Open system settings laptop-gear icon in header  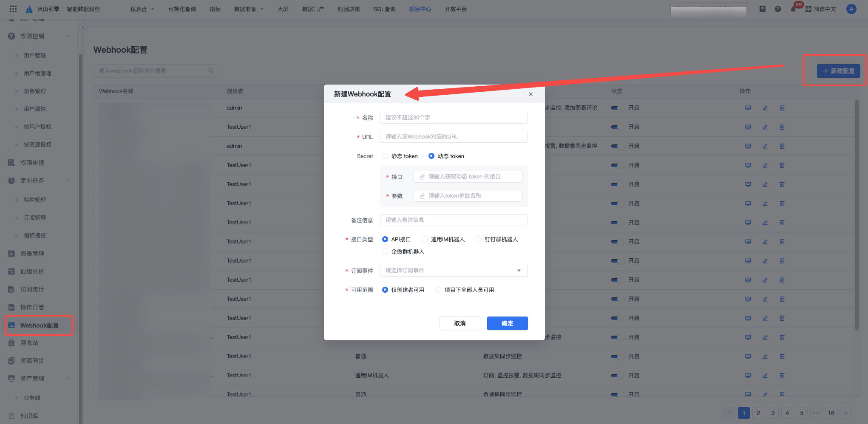pyautogui.click(x=763, y=9)
